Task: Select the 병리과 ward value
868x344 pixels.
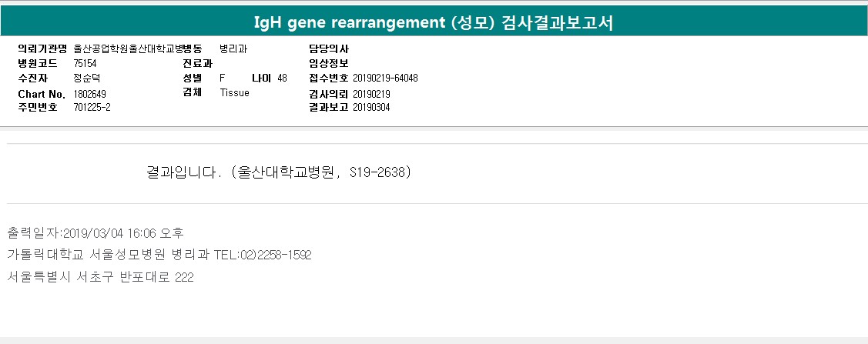Action: click(233, 48)
